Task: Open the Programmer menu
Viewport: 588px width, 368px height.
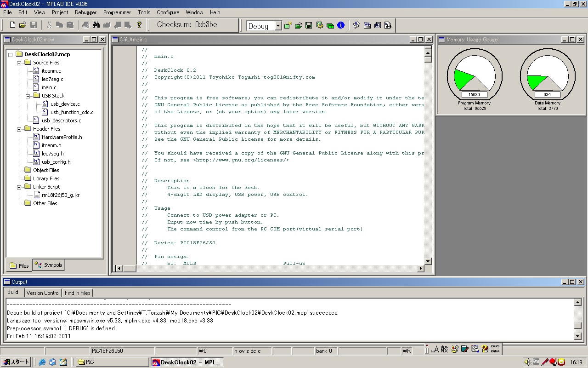Action: [117, 12]
